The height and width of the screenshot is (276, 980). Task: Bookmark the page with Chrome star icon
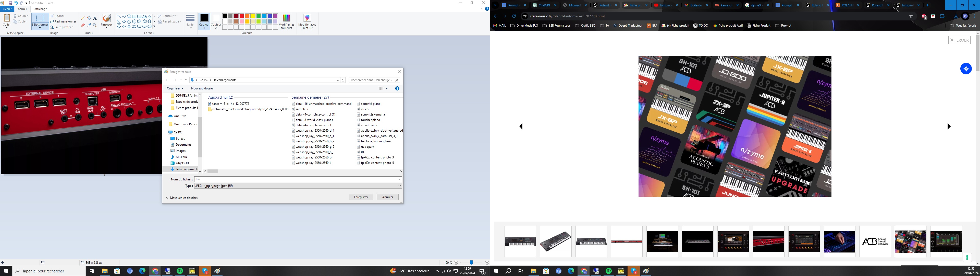click(x=911, y=16)
